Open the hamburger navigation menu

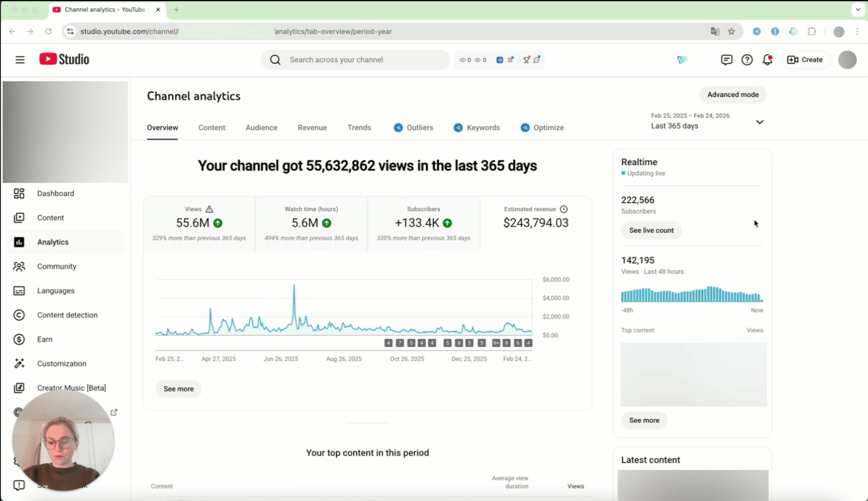pyautogui.click(x=20, y=60)
